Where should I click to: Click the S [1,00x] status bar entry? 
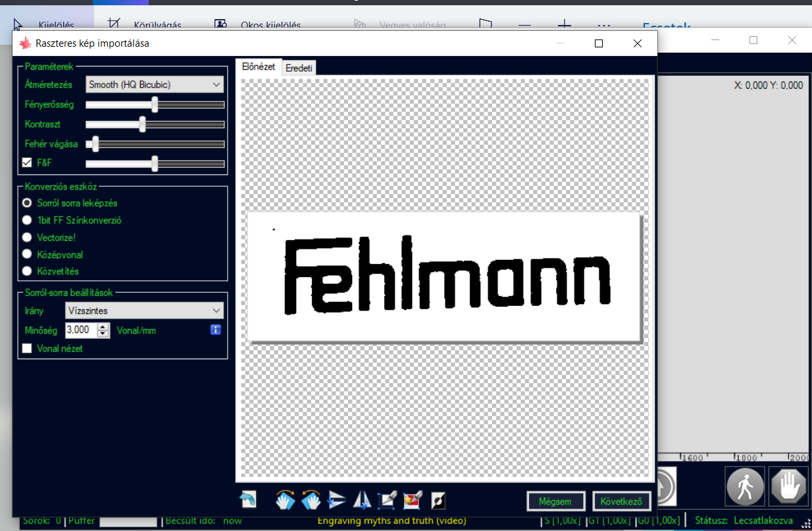point(562,520)
